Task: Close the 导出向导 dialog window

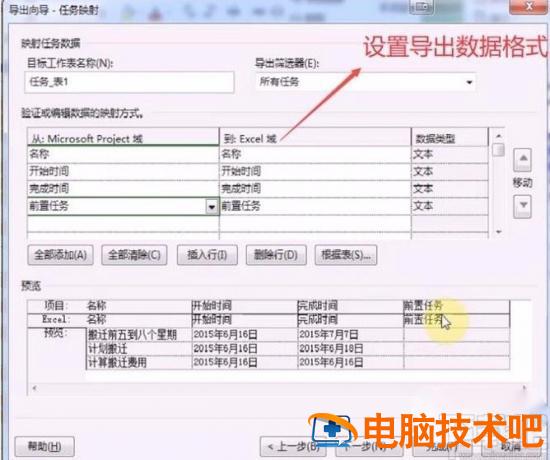Action: click(529, 6)
